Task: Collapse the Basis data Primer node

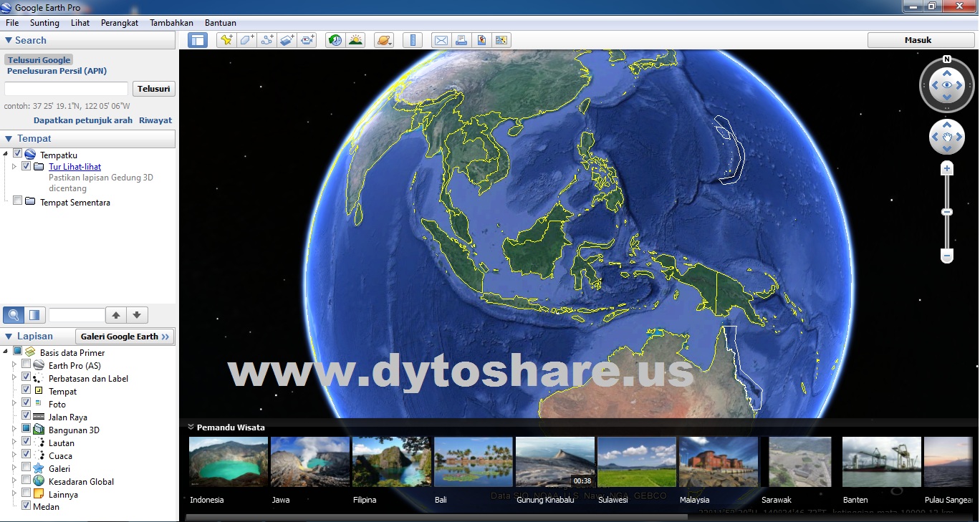Action: coord(6,352)
